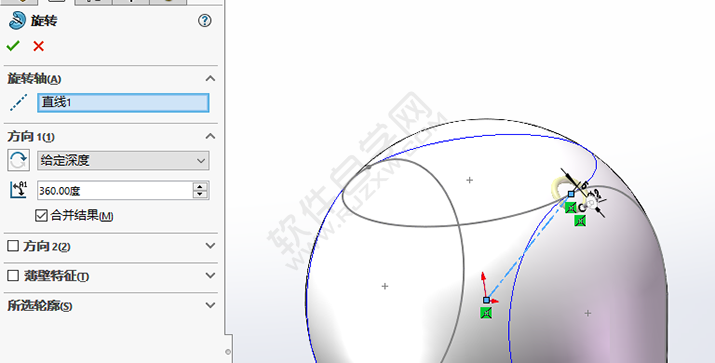Click the 360.00度 angle input field

[115, 191]
